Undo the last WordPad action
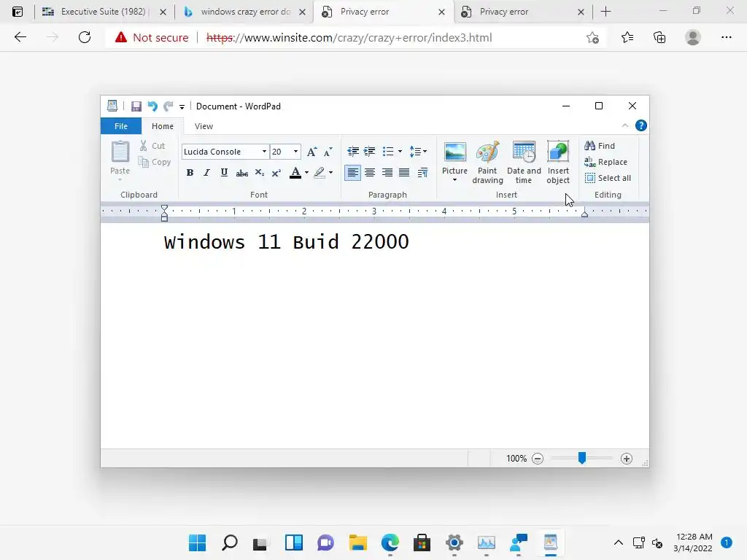 tap(152, 106)
